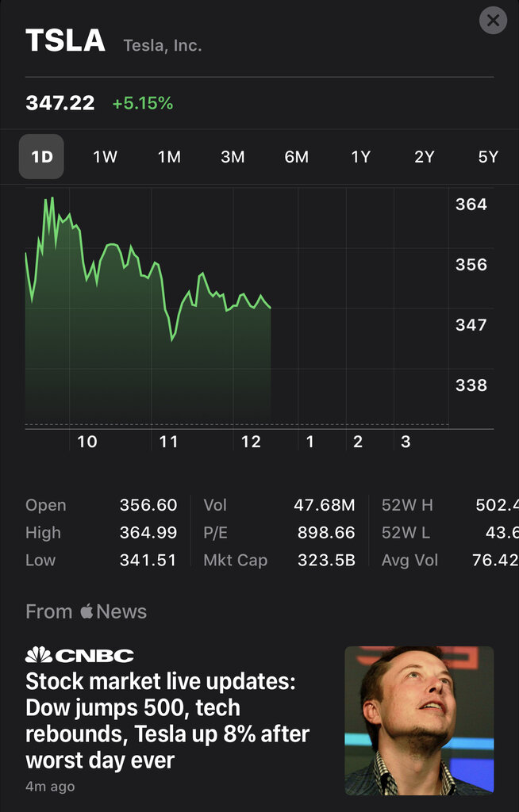View the 1Y chart range
Image resolution: width=519 pixels, height=812 pixels.
pos(360,156)
